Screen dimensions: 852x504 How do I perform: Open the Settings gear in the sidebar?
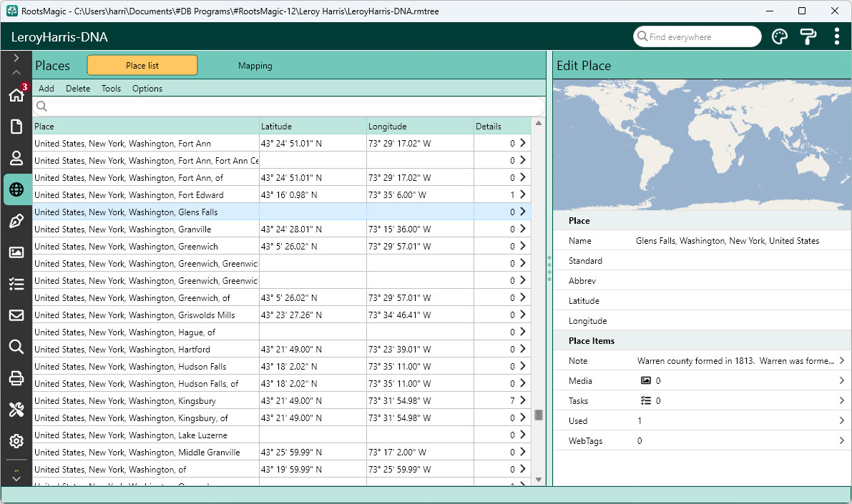(16, 441)
